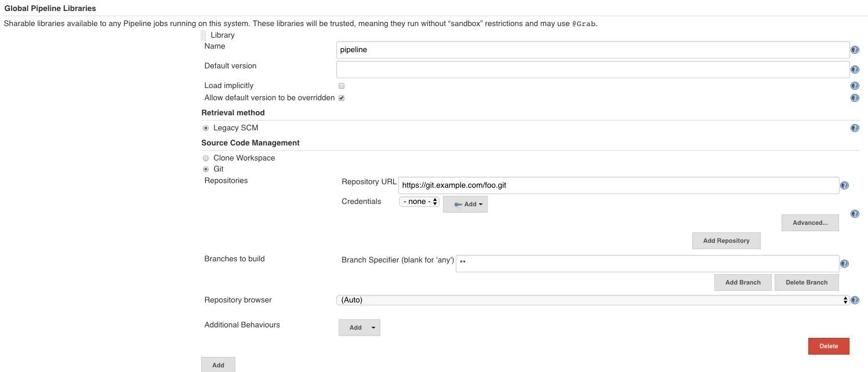Open the Credentials dropdown showing none
Image resolution: width=868 pixels, height=372 pixels.
pyautogui.click(x=419, y=202)
